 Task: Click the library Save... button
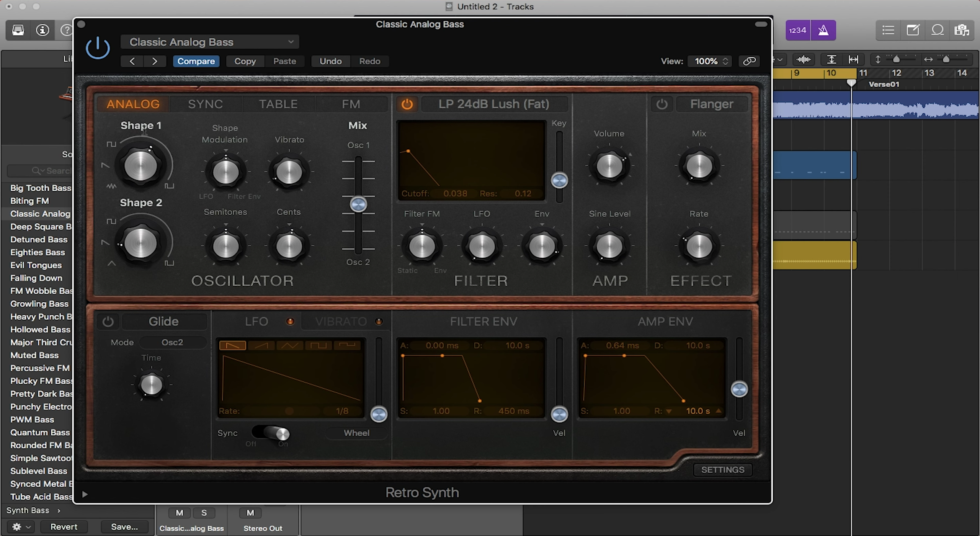tap(124, 527)
